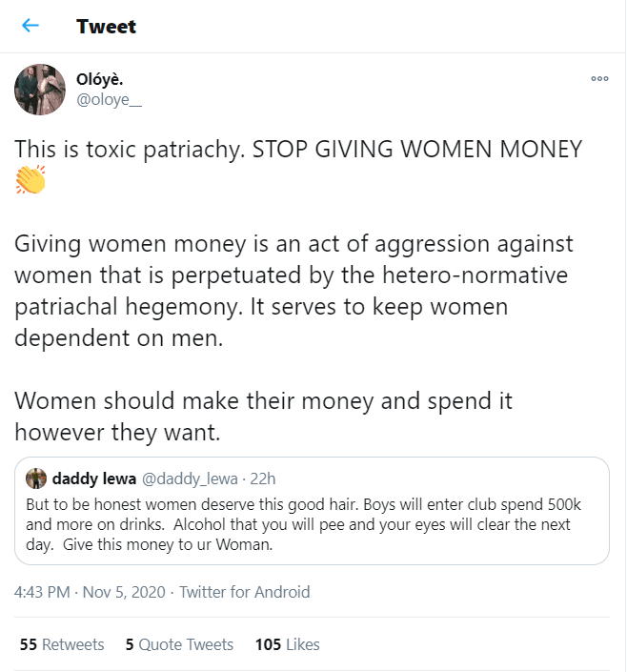Image resolution: width=627 pixels, height=672 pixels.
Task: Open Olóyè's profile picture
Action: [39, 90]
